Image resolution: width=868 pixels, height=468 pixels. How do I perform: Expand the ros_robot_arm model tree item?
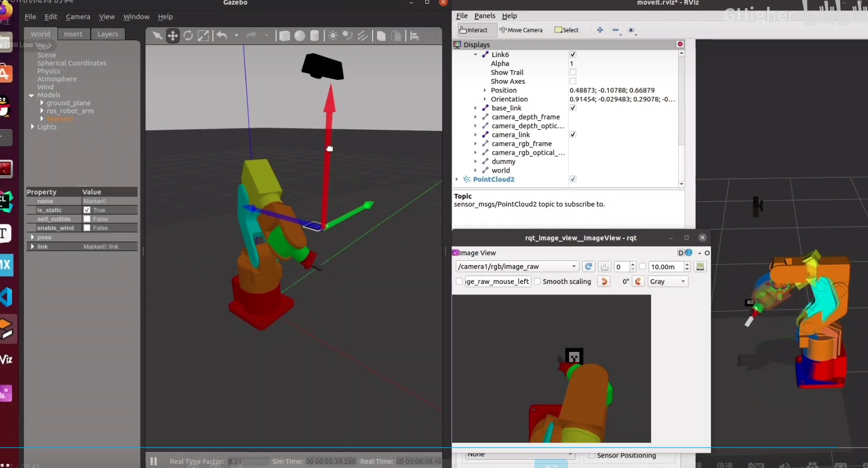tap(42, 111)
